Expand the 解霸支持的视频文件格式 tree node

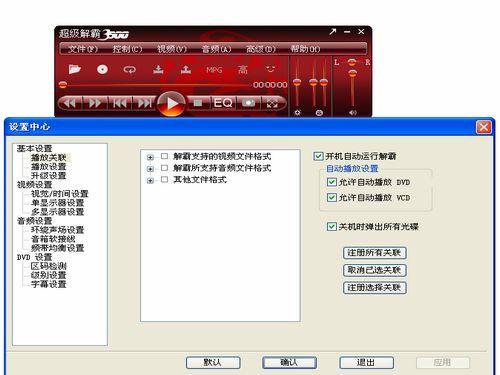point(150,157)
